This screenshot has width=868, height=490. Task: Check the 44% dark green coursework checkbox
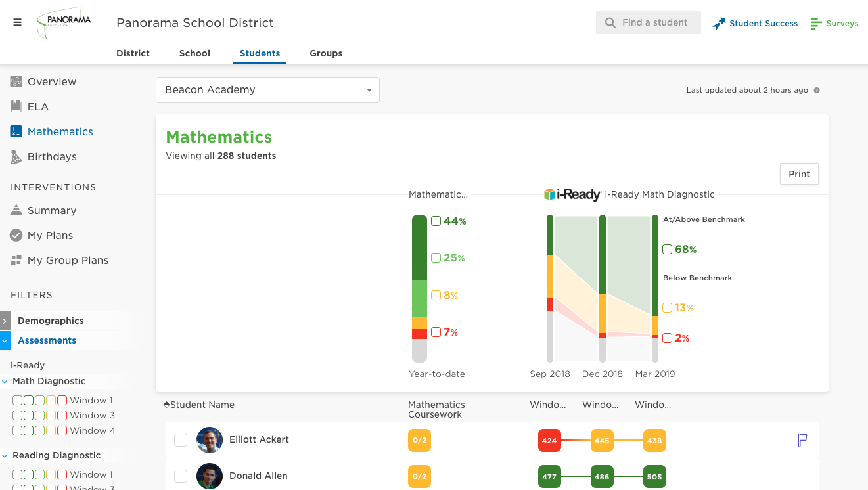[436, 221]
